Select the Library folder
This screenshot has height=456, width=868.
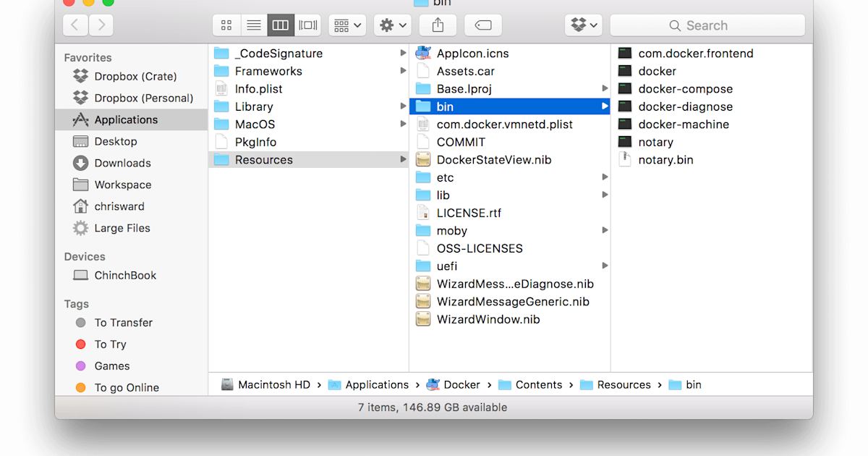click(308, 106)
